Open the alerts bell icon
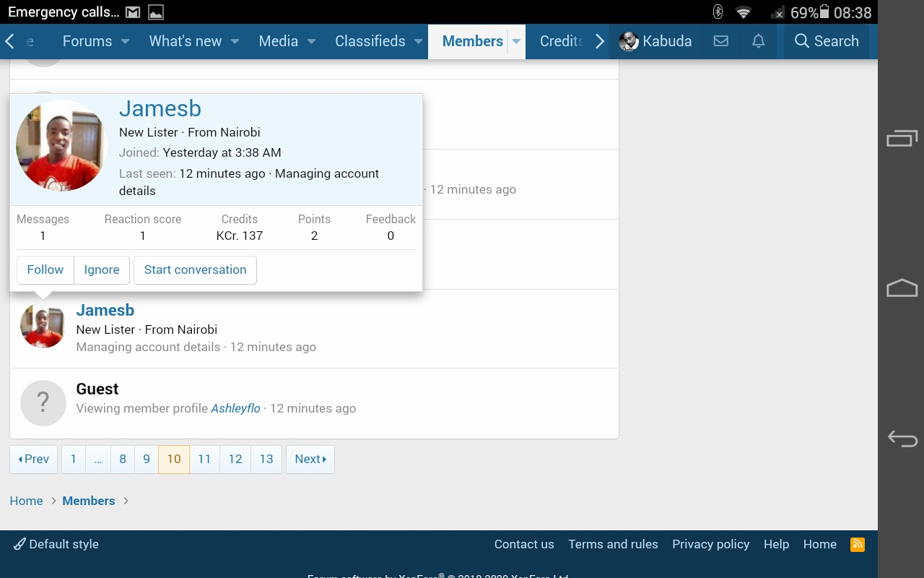Screen dimensions: 924x578 tap(758, 41)
